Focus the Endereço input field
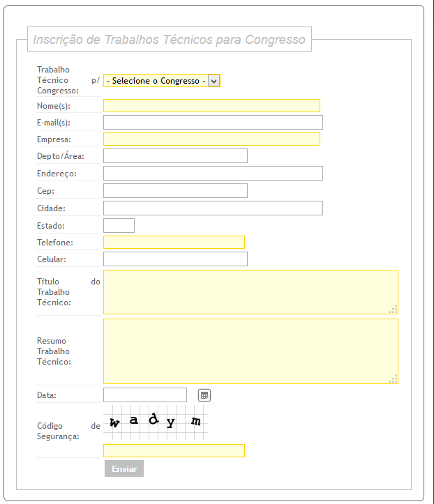This screenshot has height=504, width=434. (x=213, y=173)
